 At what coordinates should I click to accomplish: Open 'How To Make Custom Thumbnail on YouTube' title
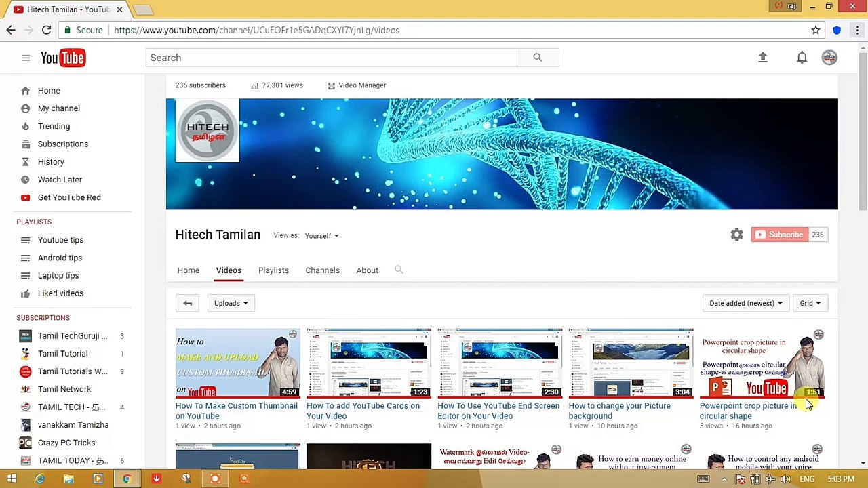pyautogui.click(x=237, y=411)
